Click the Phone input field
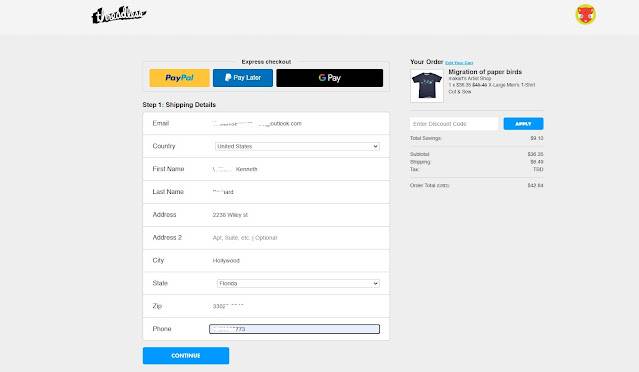 [294, 329]
